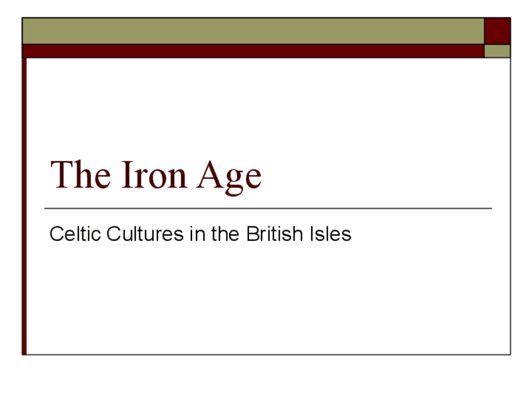The width and height of the screenshot is (532, 399).
Task: Click the word "Iron" in the title
Action: pos(151,174)
